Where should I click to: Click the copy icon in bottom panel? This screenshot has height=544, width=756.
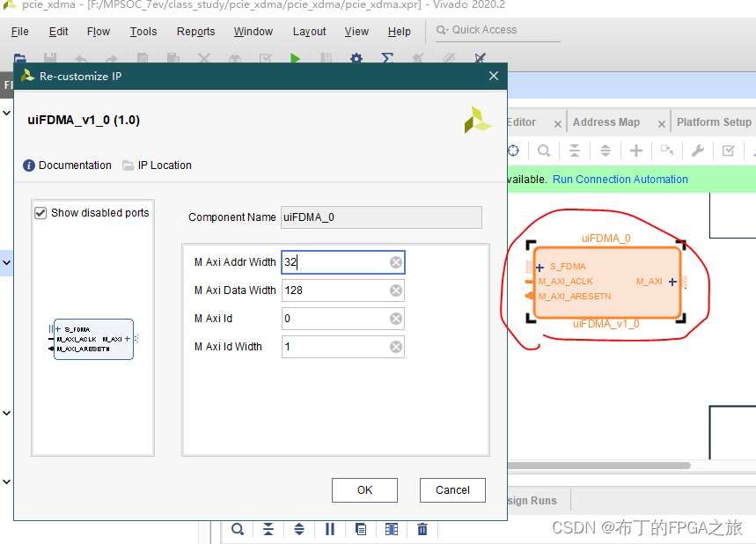pos(361,530)
